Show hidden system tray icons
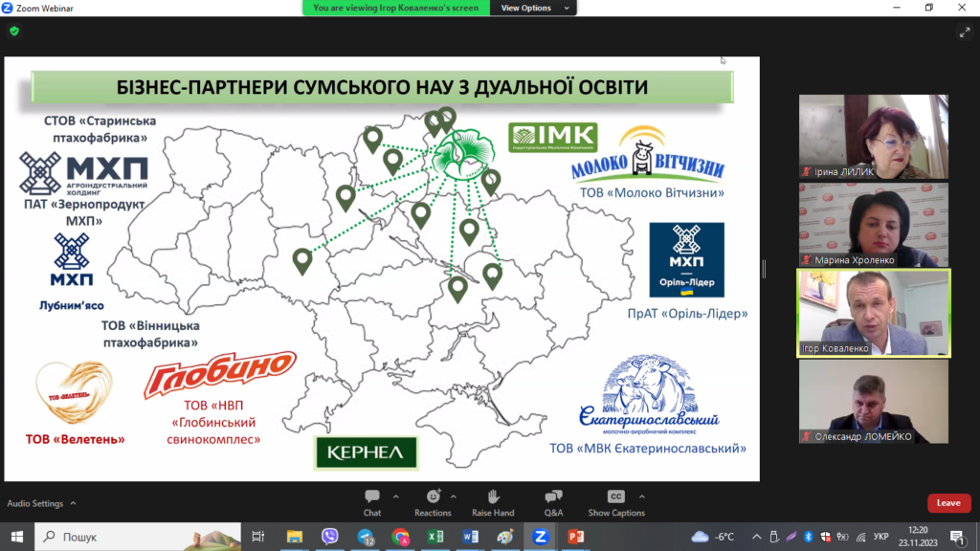 tap(756, 537)
